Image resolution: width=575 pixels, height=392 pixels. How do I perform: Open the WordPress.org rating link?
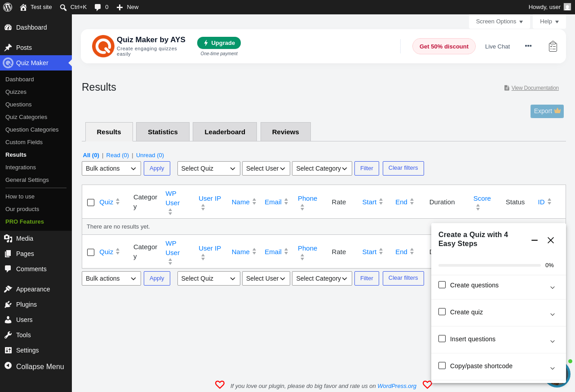pyautogui.click(x=397, y=386)
